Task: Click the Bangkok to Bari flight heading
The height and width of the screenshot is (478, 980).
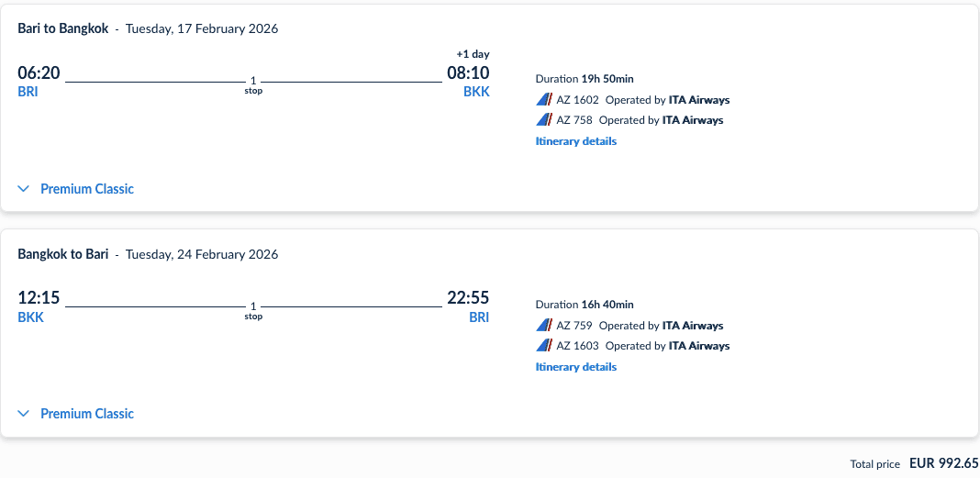Action: (63, 254)
